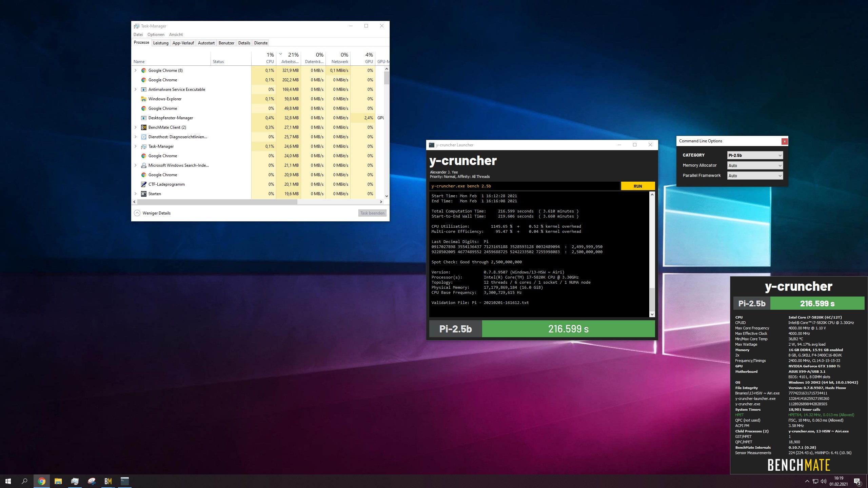Select the CTF-Ladeprogramm process name
The width and height of the screenshot is (868, 488).
tap(166, 184)
